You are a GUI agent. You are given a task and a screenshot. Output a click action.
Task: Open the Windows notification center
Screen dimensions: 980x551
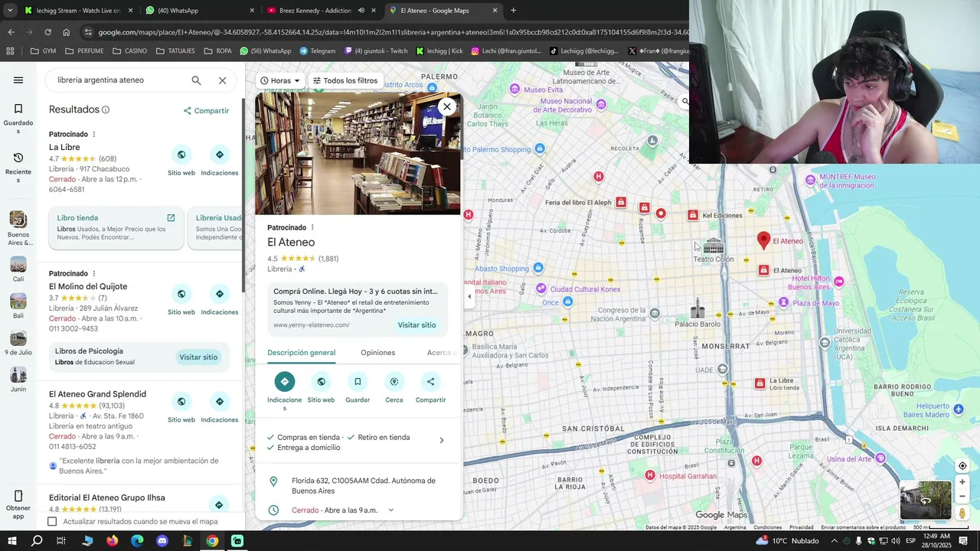pyautogui.click(x=963, y=541)
